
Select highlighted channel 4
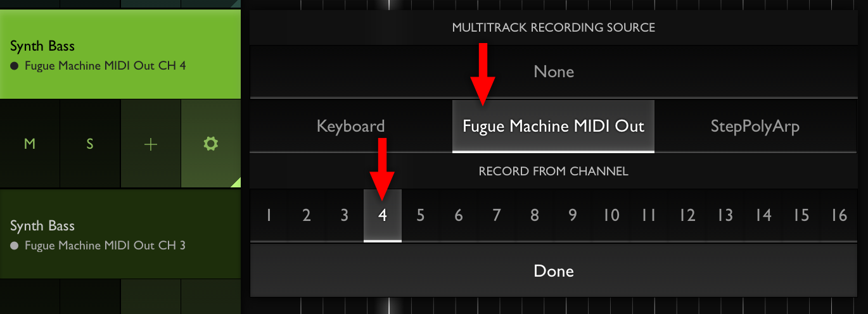point(383,215)
